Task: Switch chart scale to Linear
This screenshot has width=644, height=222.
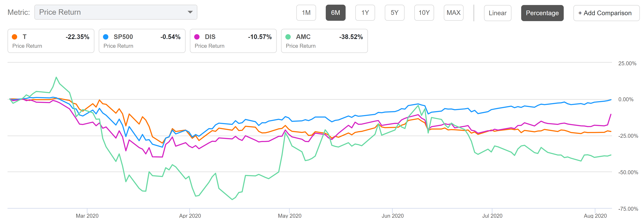Action: [498, 13]
